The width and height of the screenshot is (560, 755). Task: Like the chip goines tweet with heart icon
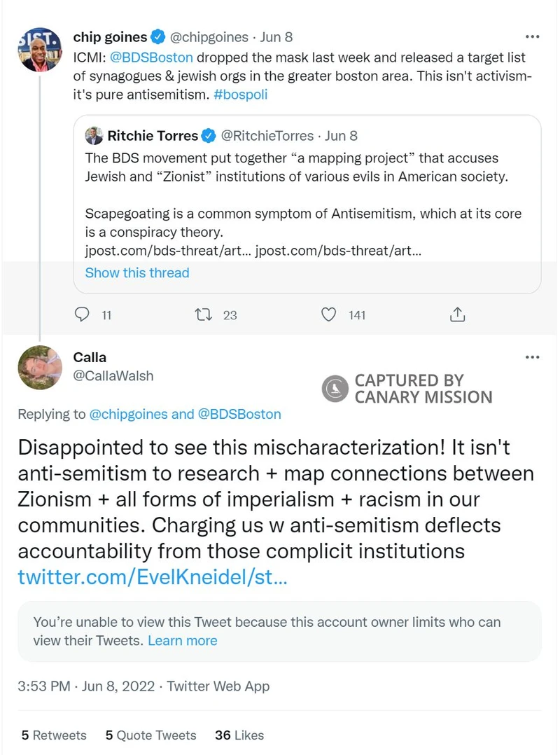pos(328,314)
